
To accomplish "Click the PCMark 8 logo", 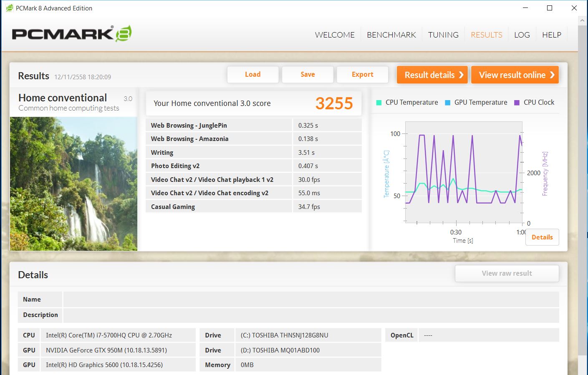I will click(72, 34).
